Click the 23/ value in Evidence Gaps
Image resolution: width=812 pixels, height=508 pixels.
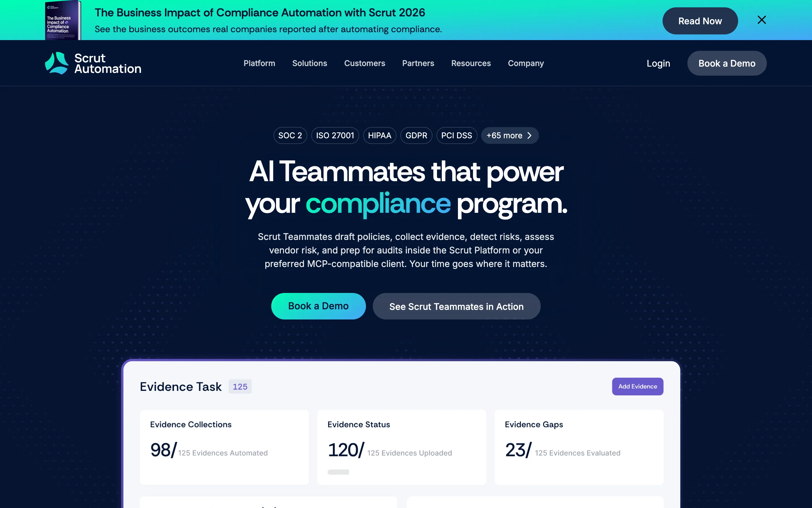[x=518, y=450]
